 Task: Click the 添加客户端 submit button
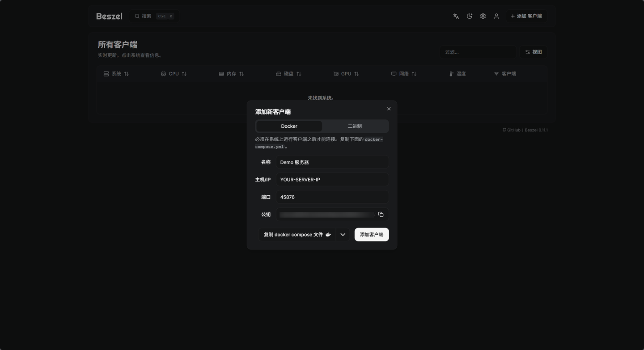tap(371, 234)
